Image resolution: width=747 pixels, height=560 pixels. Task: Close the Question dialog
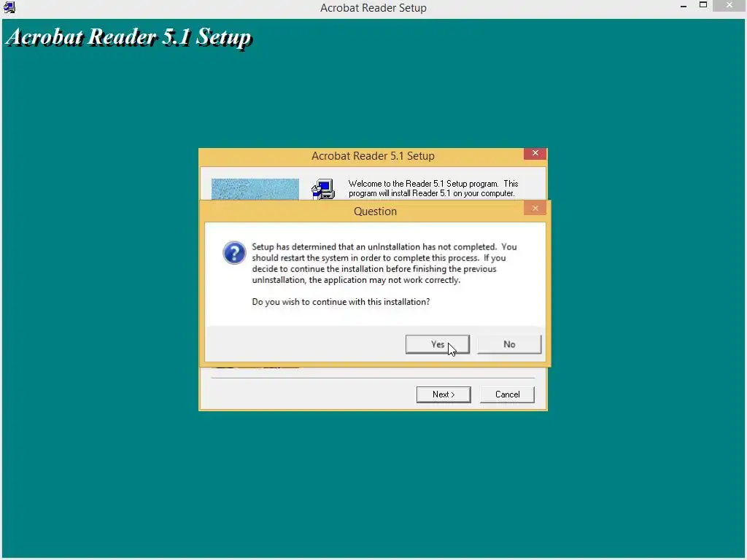coord(535,208)
